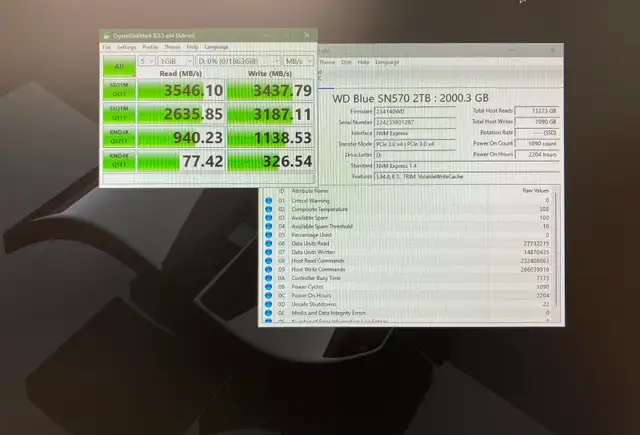640x435 pixels.
Task: Click blue status icon for Composite Temperature
Action: coord(269,209)
